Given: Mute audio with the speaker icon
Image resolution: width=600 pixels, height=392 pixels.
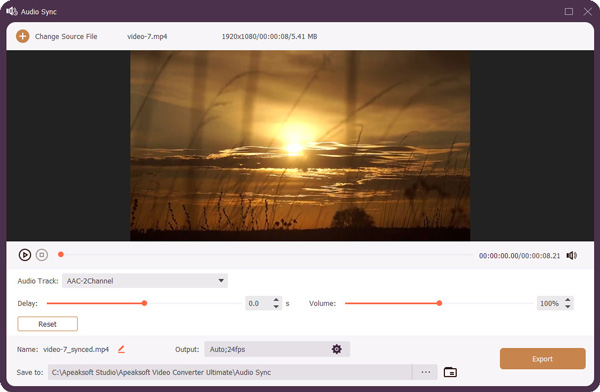Looking at the screenshot, I should coord(572,255).
